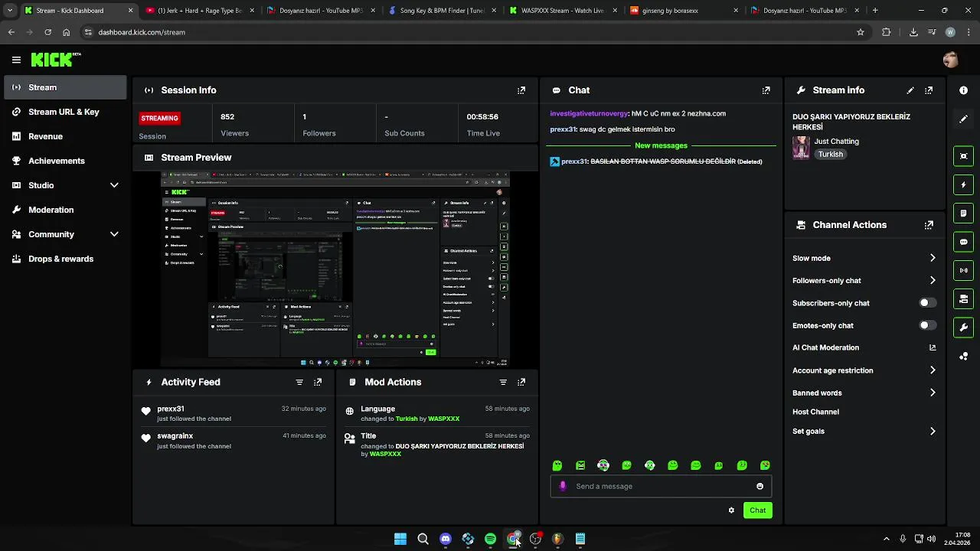Open the emoji picker in chat input
Screen dimensions: 980x551
tap(759, 487)
